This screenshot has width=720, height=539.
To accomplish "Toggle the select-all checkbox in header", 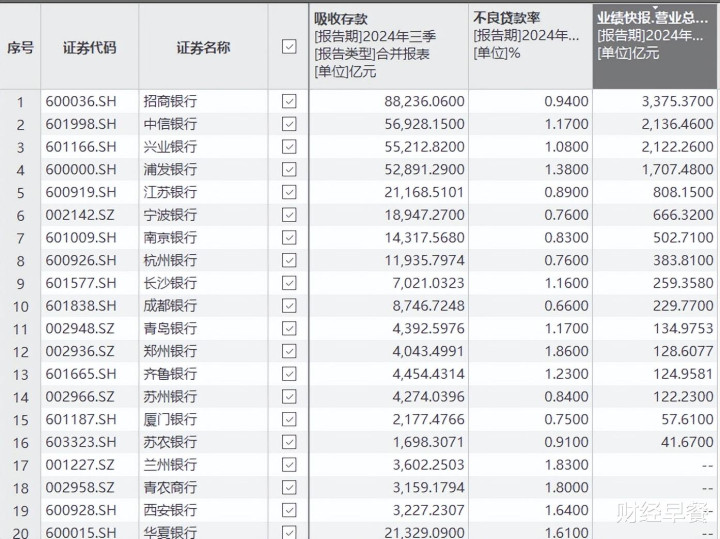I will pyautogui.click(x=289, y=46).
